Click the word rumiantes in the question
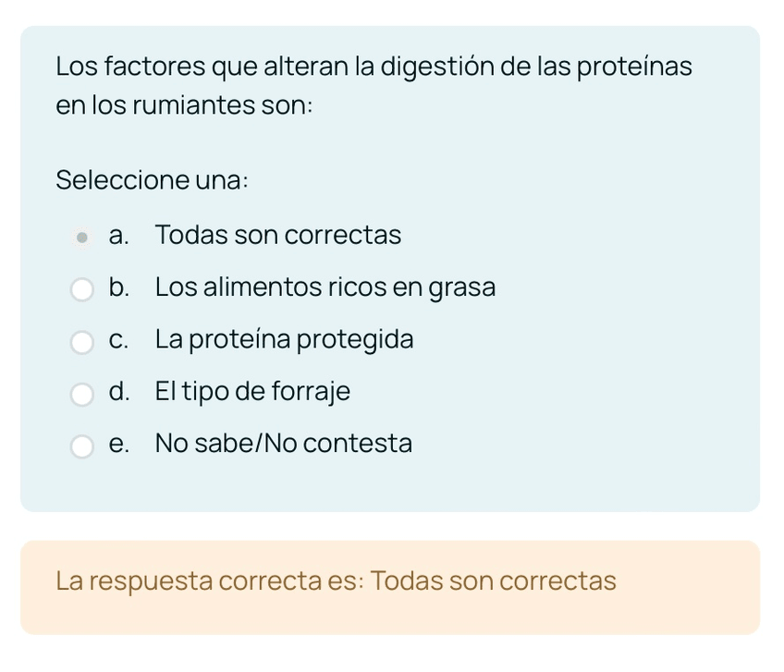 (192, 105)
